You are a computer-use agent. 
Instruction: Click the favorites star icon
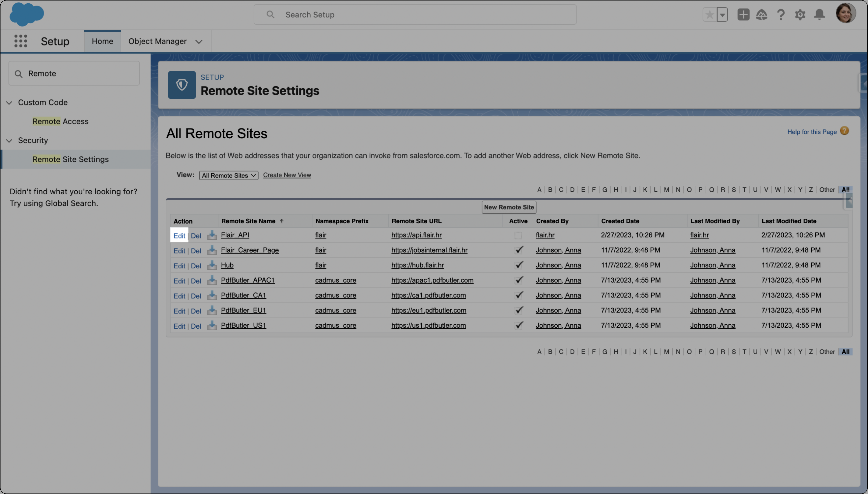[x=710, y=14]
